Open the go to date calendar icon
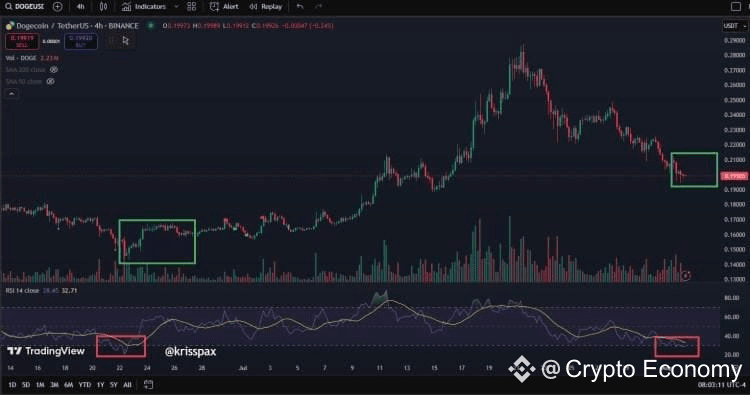This screenshot has height=395, width=750. click(148, 384)
